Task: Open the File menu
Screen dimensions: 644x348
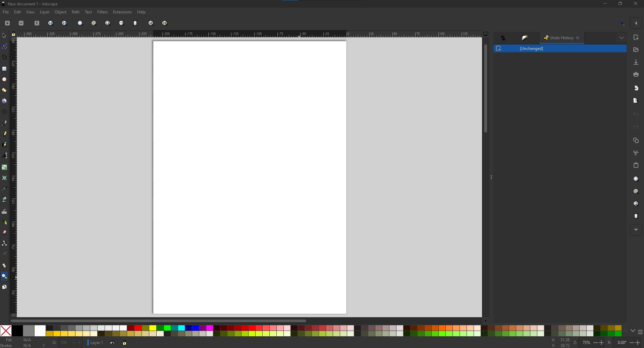Action: tap(6, 12)
